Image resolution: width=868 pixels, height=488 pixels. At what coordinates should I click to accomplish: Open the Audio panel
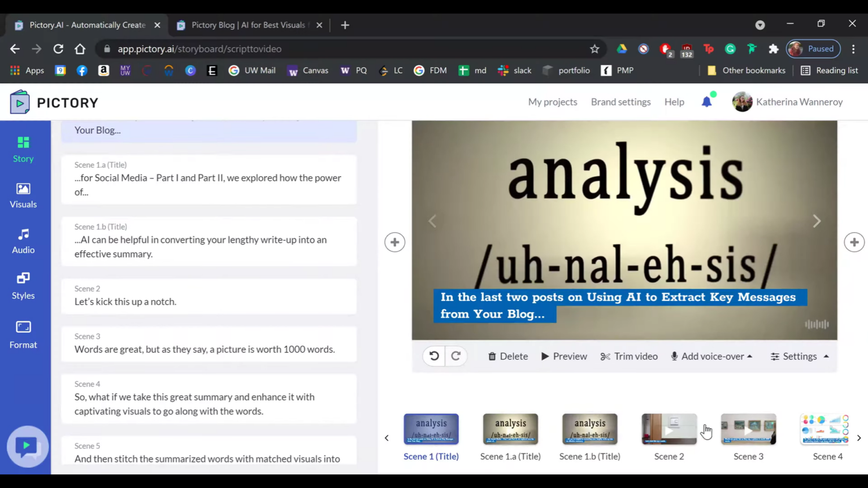[23, 241]
